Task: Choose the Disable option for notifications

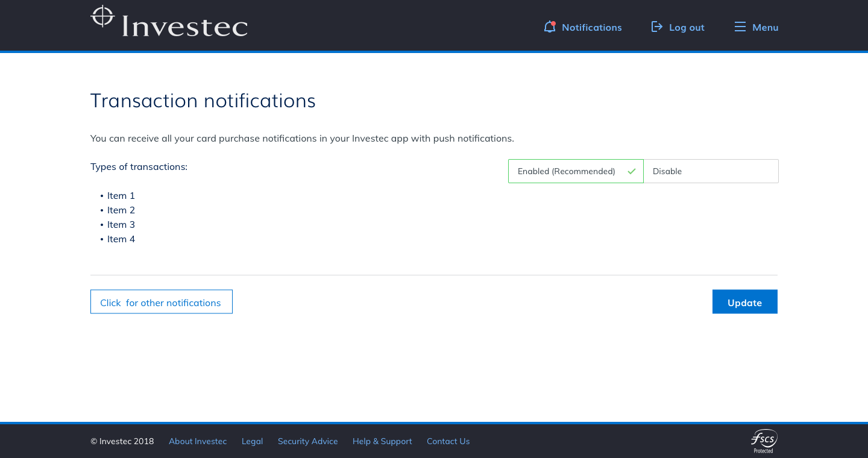Action: (x=710, y=171)
